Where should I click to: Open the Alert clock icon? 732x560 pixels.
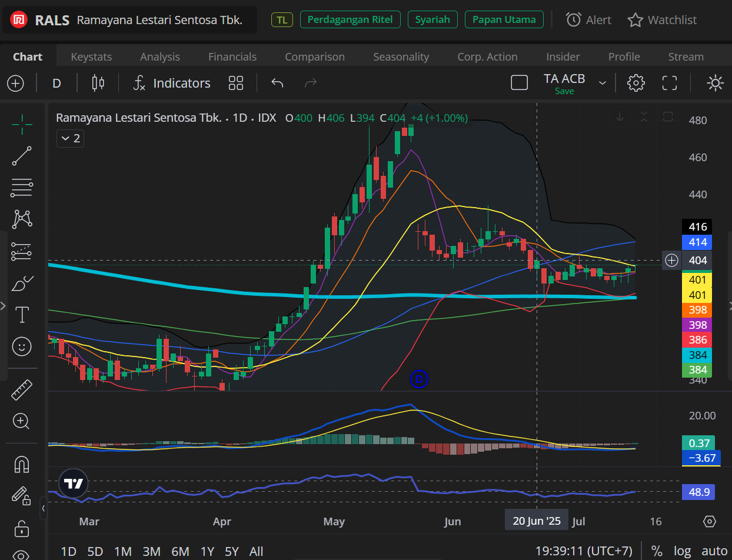[588, 20]
